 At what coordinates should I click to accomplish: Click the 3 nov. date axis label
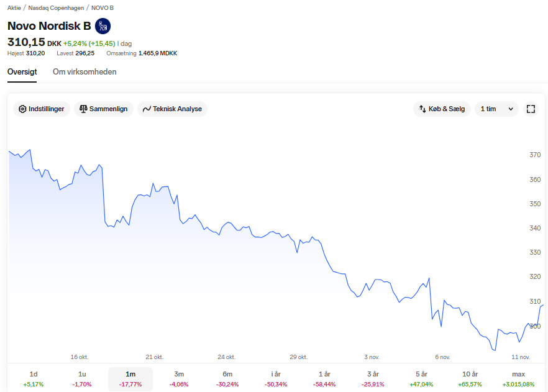tap(372, 357)
